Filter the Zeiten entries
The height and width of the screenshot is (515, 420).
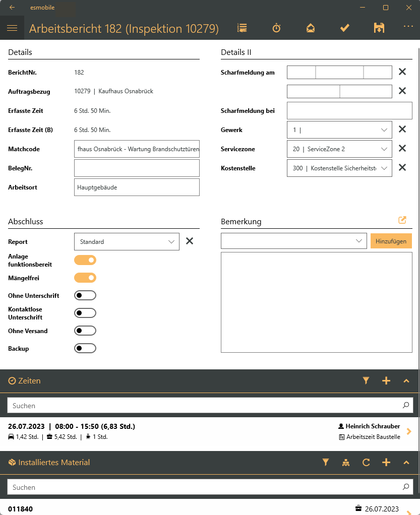click(x=366, y=380)
